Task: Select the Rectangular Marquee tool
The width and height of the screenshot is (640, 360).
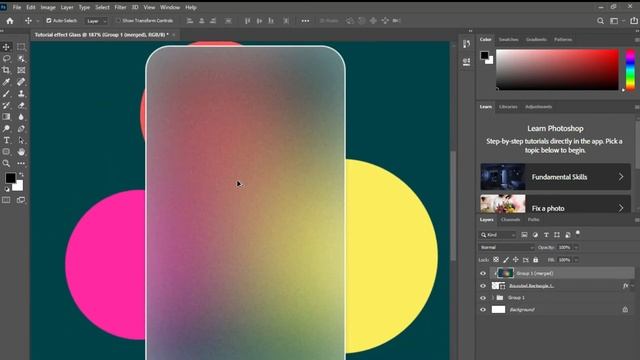Action: pyautogui.click(x=21, y=47)
